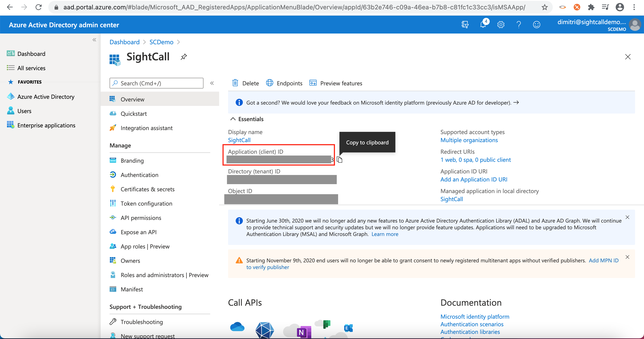Dismiss the verified publisher warning
Image resolution: width=644 pixels, height=339 pixels.
[x=627, y=257]
